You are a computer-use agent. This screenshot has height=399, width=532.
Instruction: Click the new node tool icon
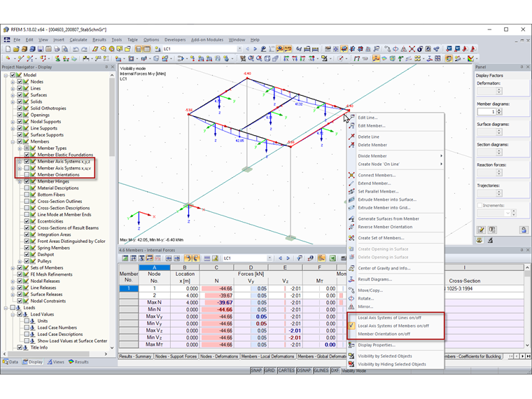click(8, 59)
